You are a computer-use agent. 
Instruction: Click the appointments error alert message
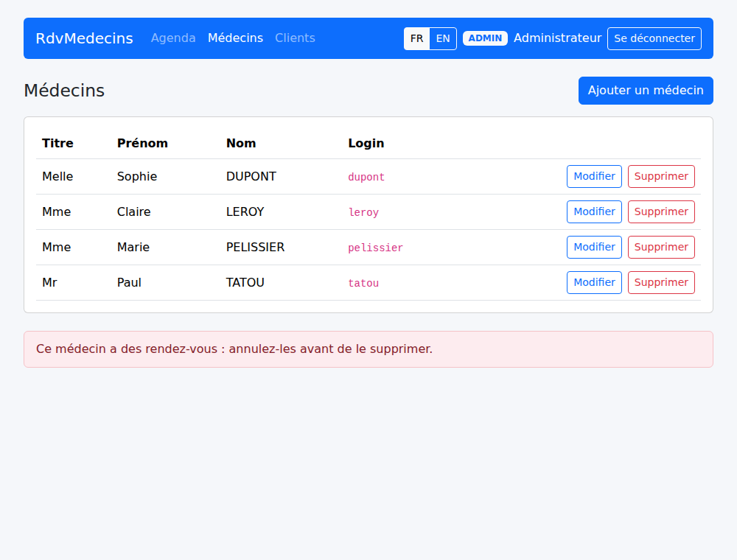coord(368,349)
